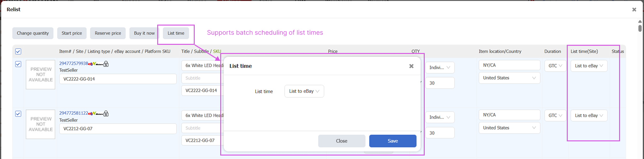Click the fixed-price lock icon on item 294772579938
The image size is (644, 159).
tap(106, 64)
